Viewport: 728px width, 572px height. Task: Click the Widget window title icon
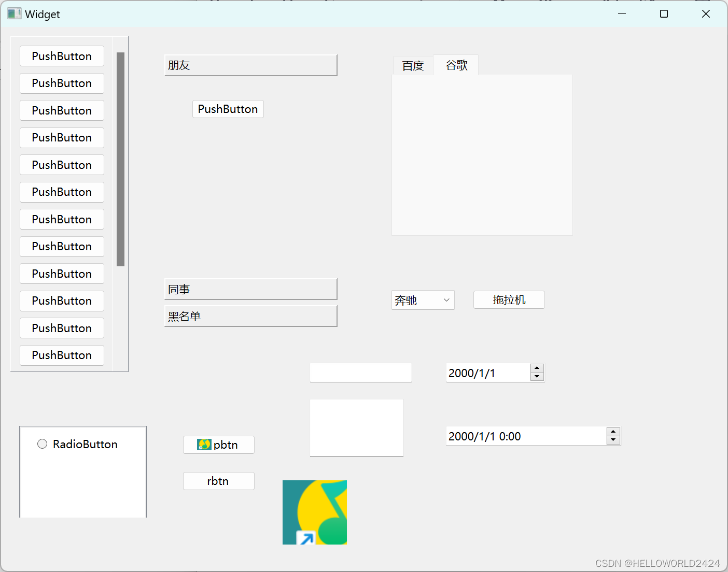click(x=15, y=14)
